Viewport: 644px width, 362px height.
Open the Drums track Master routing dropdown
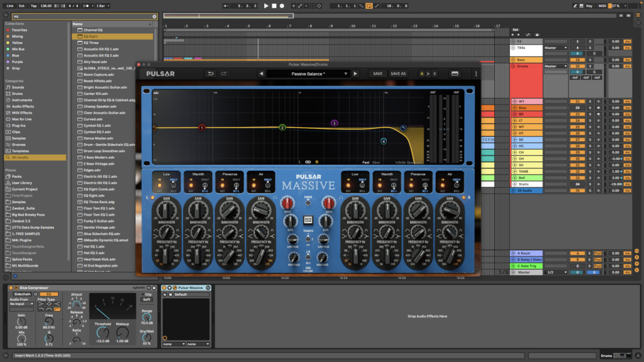pos(556,66)
